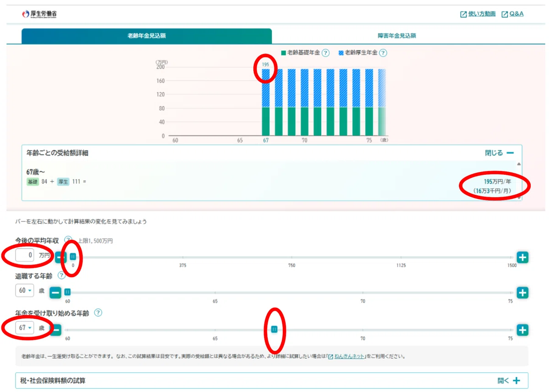The image size is (549, 392).
Task: Open the 使い方動画 link
Action: [478, 14]
